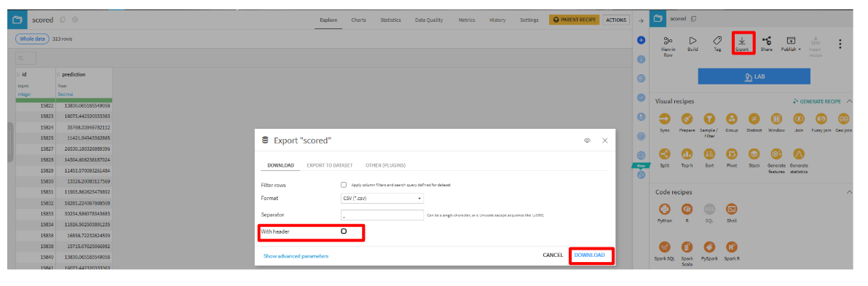
Task: Click the Actions button
Action: (615, 20)
